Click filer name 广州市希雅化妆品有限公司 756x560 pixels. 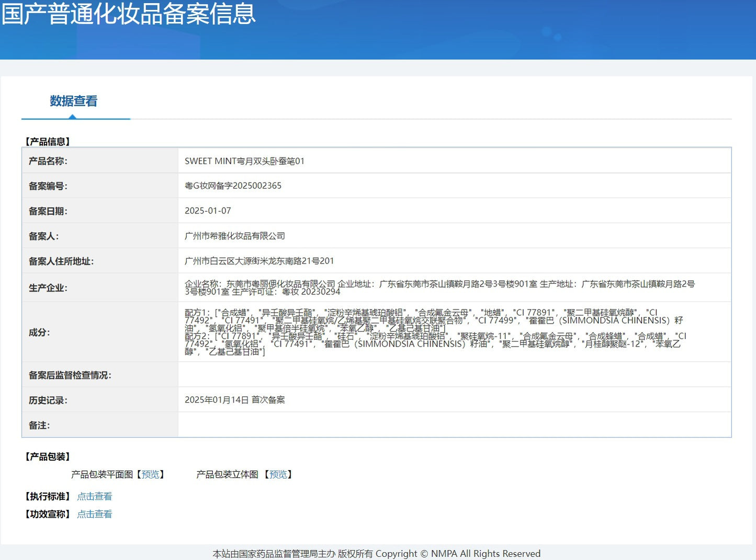pos(235,236)
